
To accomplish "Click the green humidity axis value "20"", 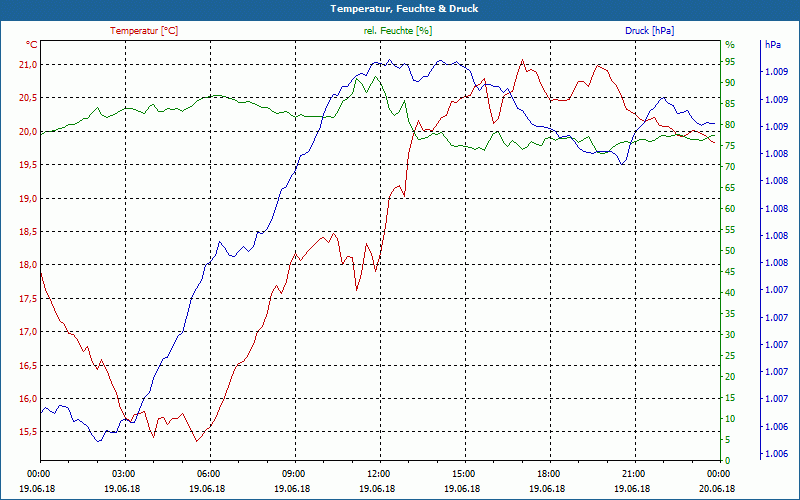I will [730, 377].
